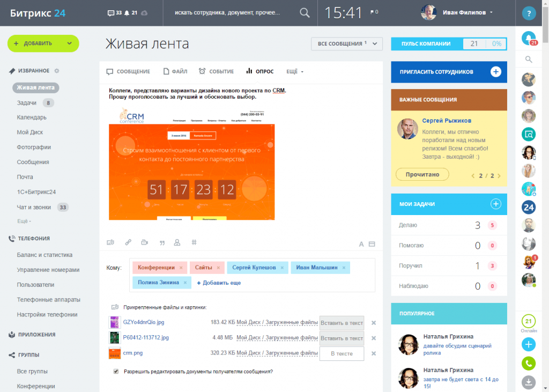Select the Событие tab
The height and width of the screenshot is (392, 549).
[x=217, y=71]
